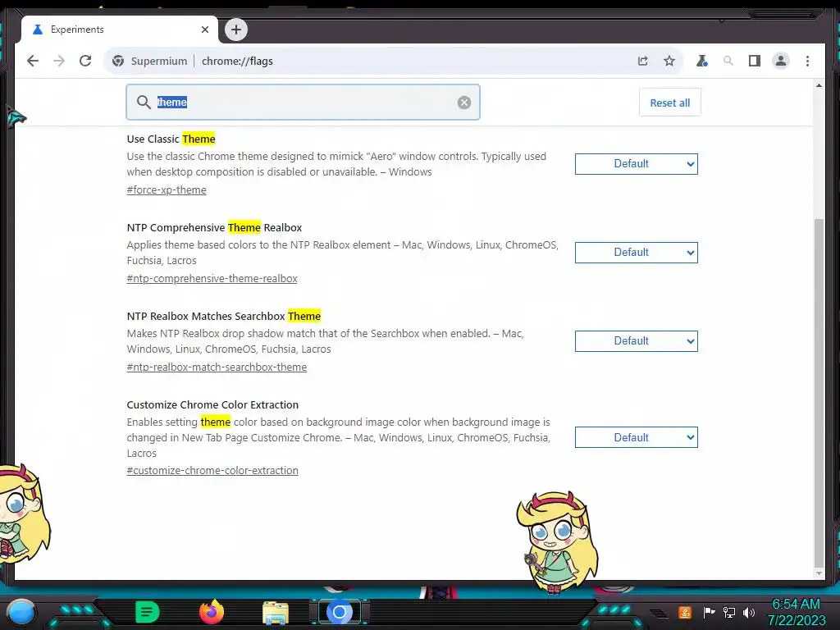840x630 pixels.
Task: Click the scrollbar up arrow
Action: click(x=818, y=85)
